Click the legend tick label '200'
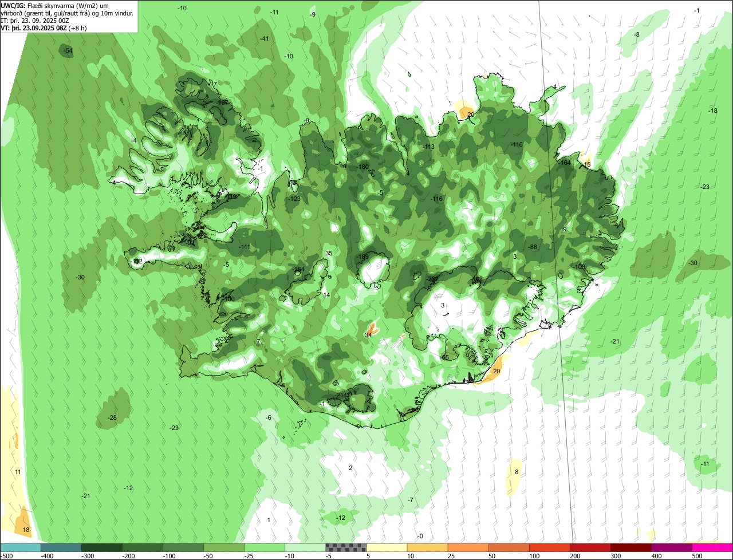Image resolution: width=733 pixels, height=560 pixels. pos(574,556)
